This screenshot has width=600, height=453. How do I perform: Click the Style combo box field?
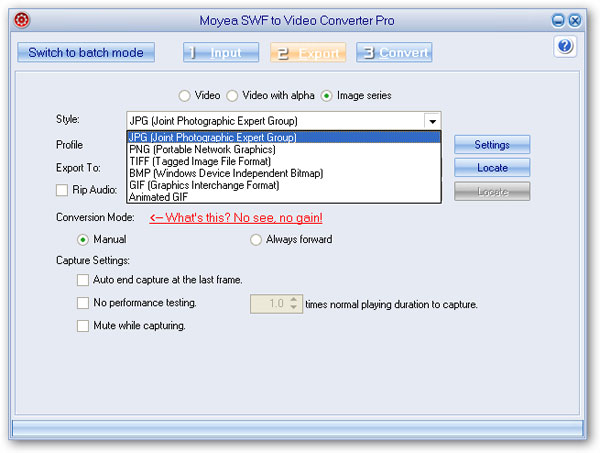click(x=284, y=121)
